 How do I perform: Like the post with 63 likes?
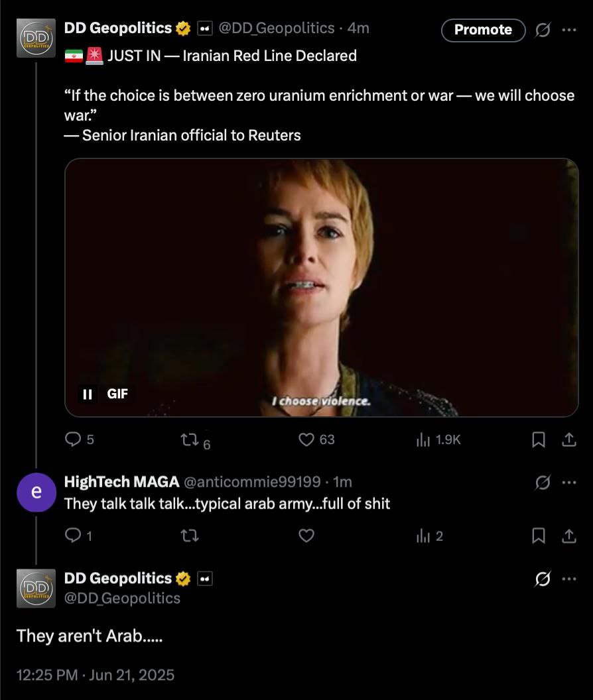(306, 439)
